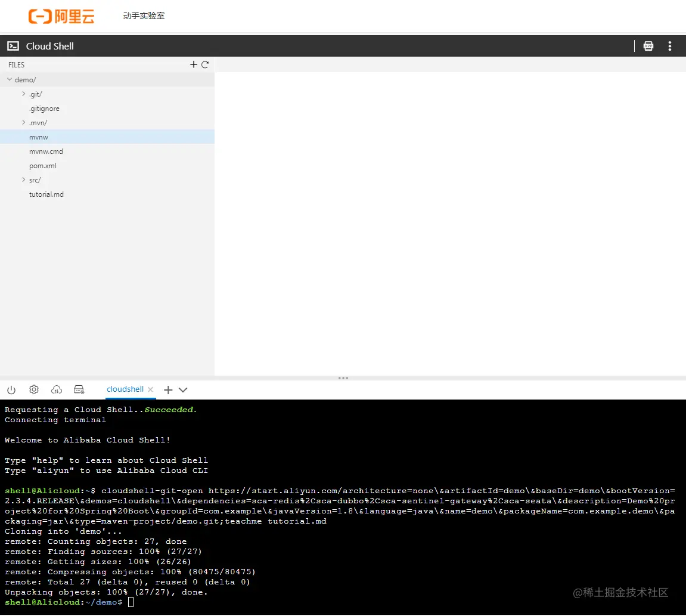Open the mvnw.cmd file

[x=46, y=151]
